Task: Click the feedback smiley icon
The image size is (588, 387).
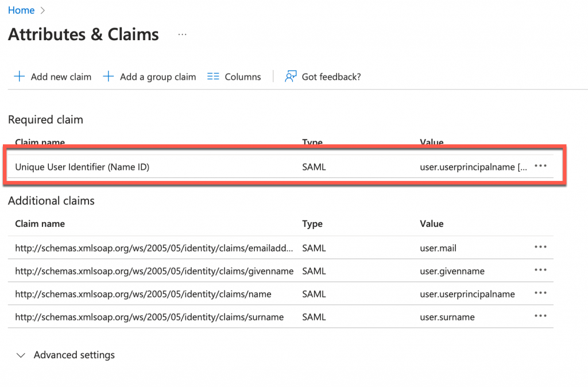Action: tap(290, 76)
